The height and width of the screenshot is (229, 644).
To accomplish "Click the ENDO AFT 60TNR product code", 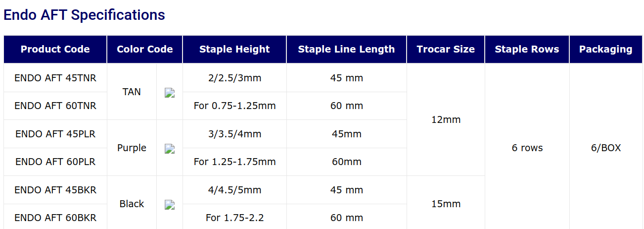I will click(x=55, y=106).
